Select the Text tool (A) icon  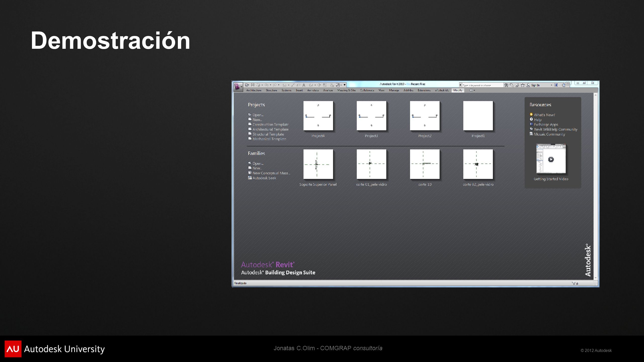tap(304, 85)
